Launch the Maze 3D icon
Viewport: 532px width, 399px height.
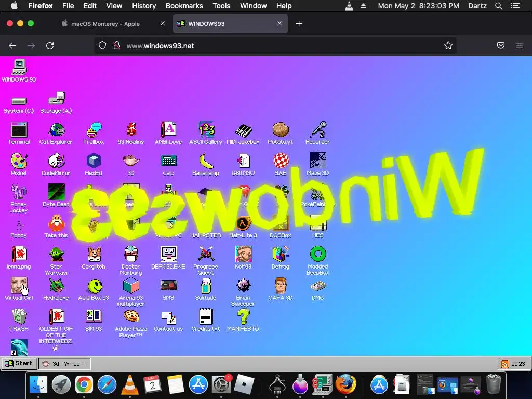pos(318,165)
